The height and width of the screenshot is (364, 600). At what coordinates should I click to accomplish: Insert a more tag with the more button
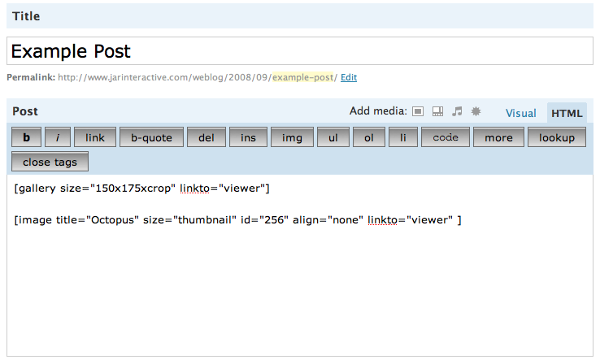tap(498, 137)
